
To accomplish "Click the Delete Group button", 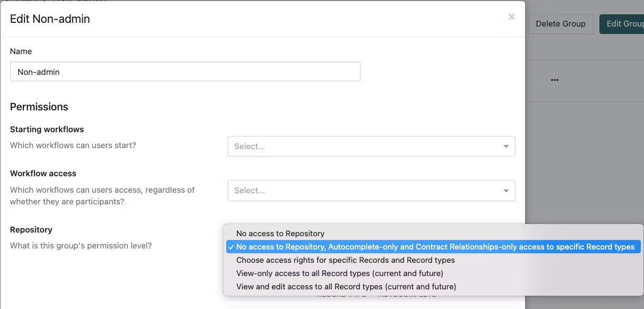I will tap(561, 24).
